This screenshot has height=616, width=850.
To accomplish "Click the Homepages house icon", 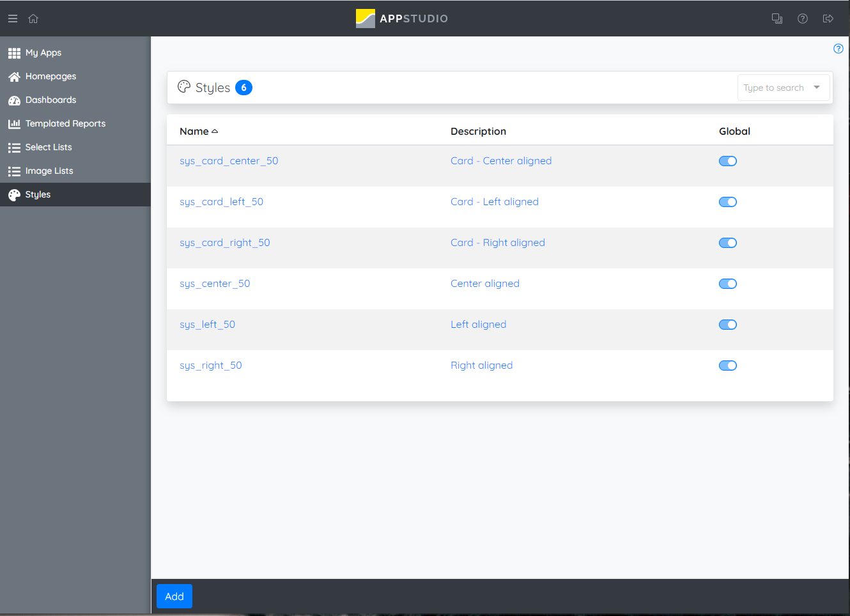I will click(x=14, y=77).
